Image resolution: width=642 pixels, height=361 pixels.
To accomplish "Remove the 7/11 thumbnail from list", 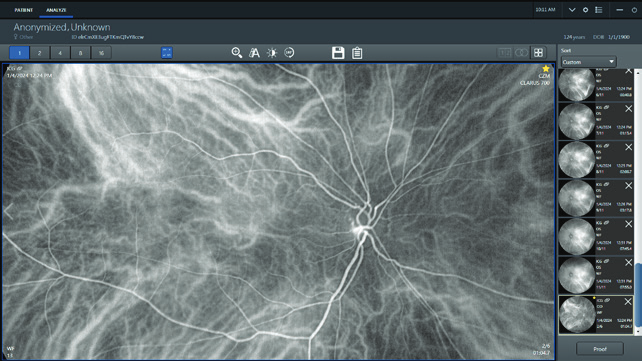I will click(x=628, y=109).
